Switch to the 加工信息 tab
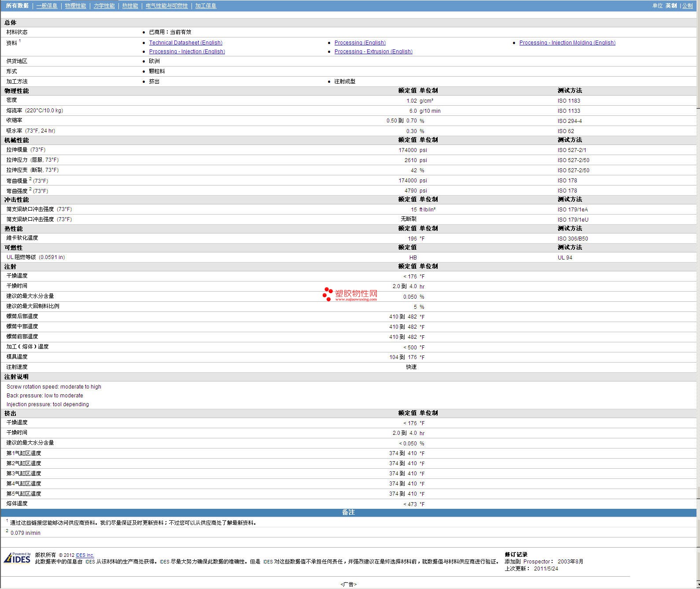 click(x=206, y=6)
